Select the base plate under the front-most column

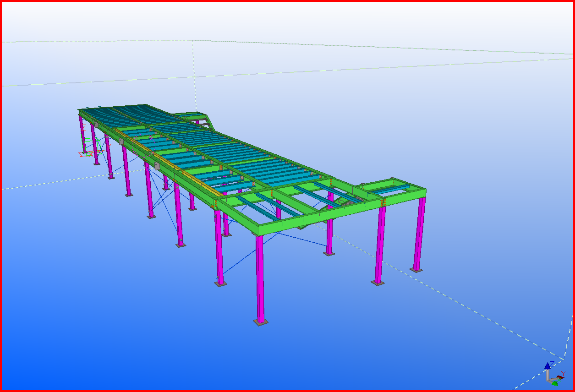pos(261,323)
